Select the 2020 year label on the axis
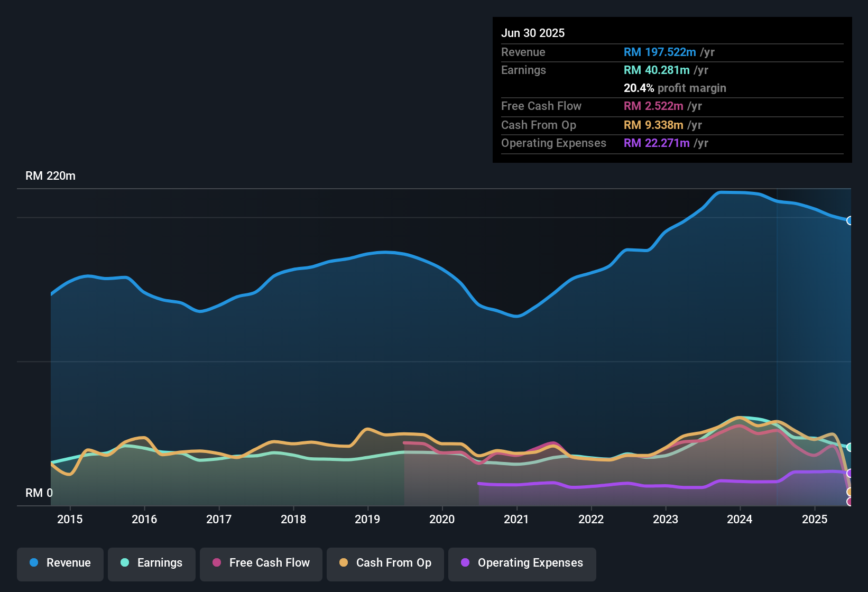868x592 pixels. (x=442, y=519)
